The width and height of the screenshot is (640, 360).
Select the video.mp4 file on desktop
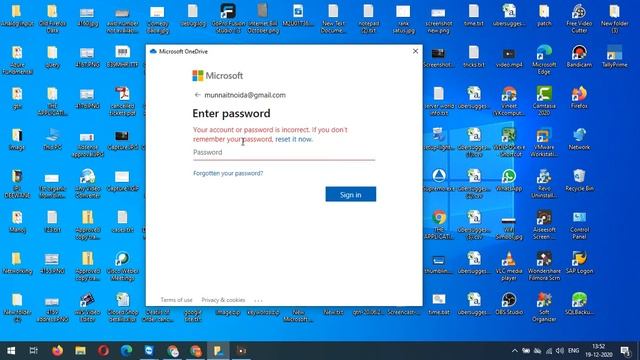[x=509, y=57]
